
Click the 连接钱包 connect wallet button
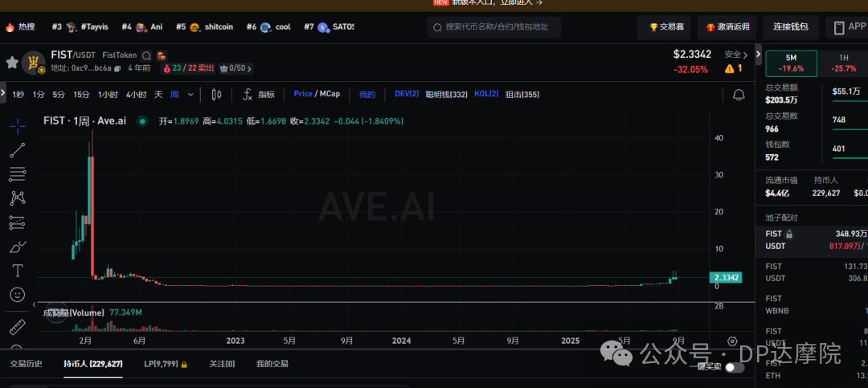click(790, 27)
